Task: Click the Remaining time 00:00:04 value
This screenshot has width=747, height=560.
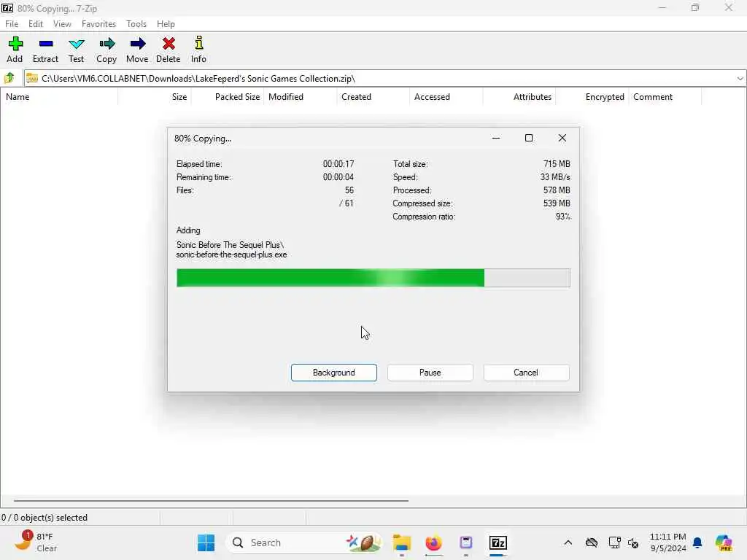Action: (338, 177)
